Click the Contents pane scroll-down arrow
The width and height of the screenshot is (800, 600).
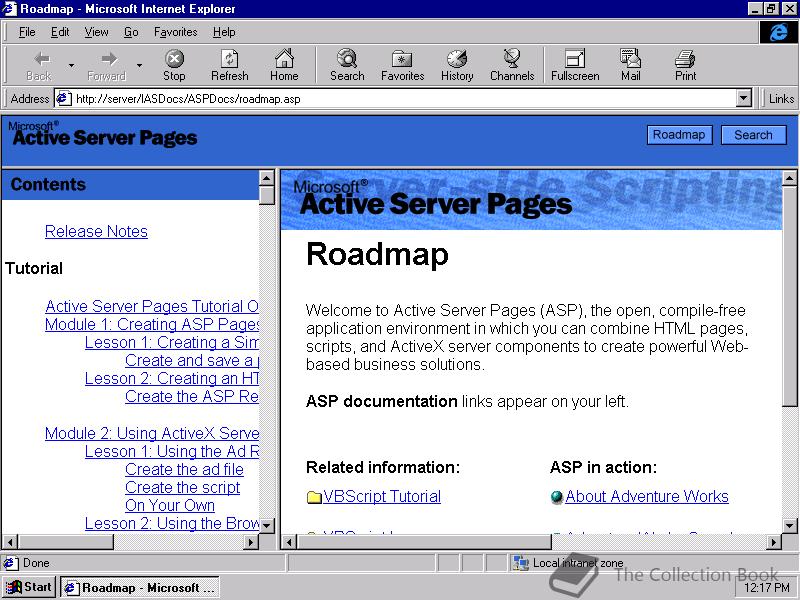[267, 525]
